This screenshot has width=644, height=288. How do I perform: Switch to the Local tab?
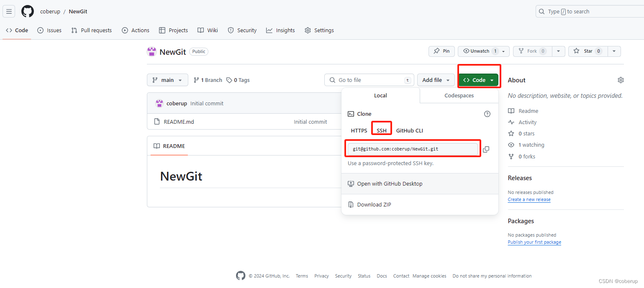pos(380,95)
